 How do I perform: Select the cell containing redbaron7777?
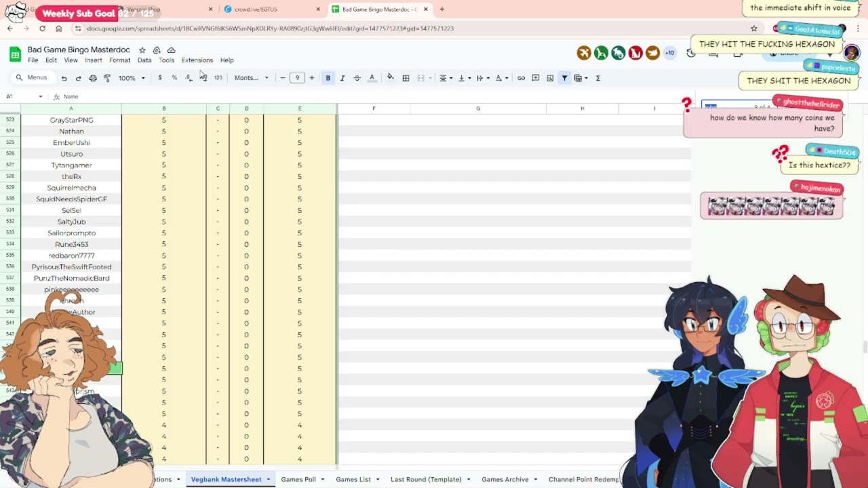(71, 256)
